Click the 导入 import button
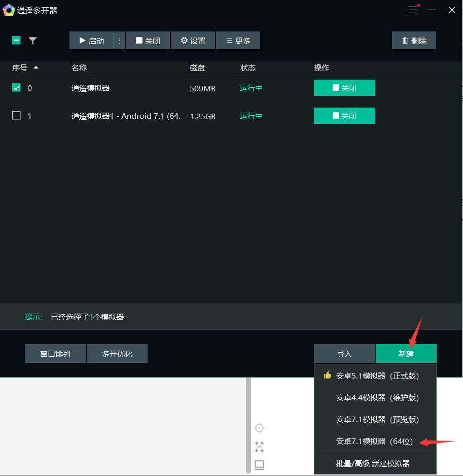 [344, 353]
